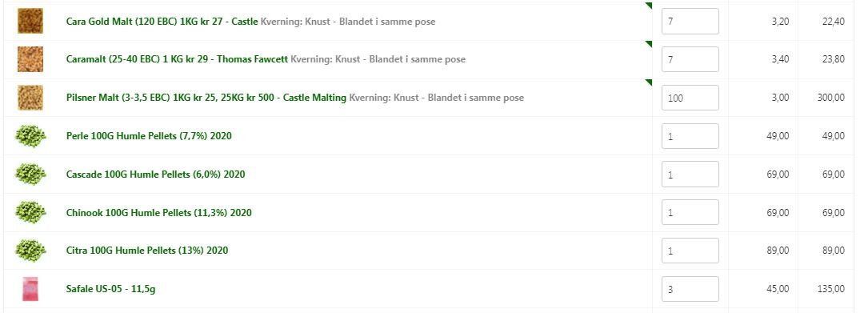Open the Safale US-05 - 11,5g link
Image resolution: width=868 pixels, height=313 pixels.
coord(110,289)
